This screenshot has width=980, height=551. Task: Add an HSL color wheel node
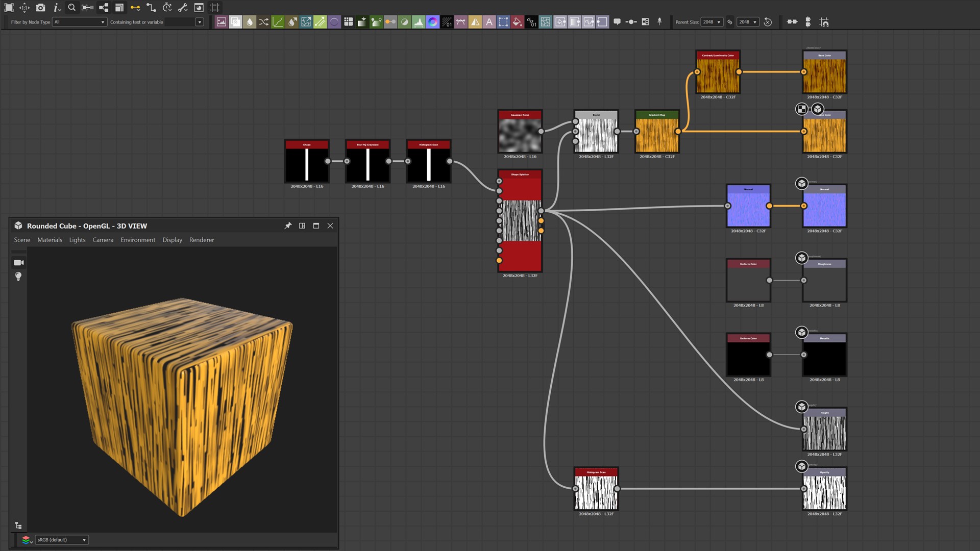pos(432,22)
